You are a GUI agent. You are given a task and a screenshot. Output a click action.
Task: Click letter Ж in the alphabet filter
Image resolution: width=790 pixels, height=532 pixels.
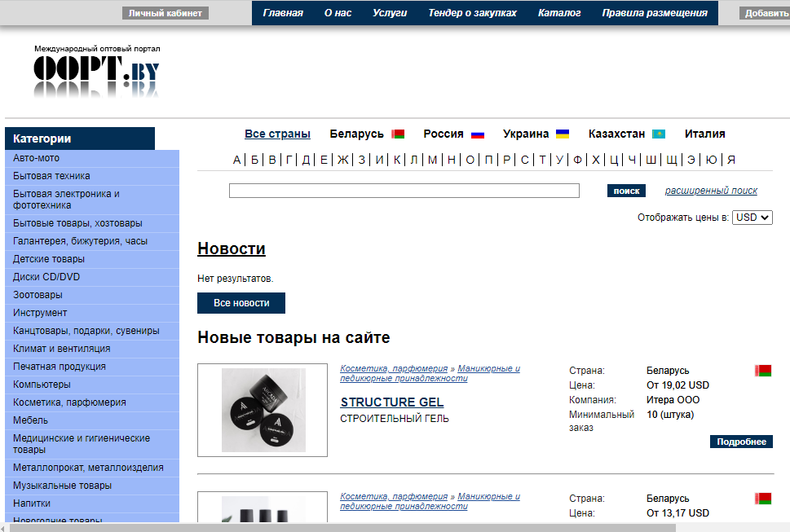(342, 160)
